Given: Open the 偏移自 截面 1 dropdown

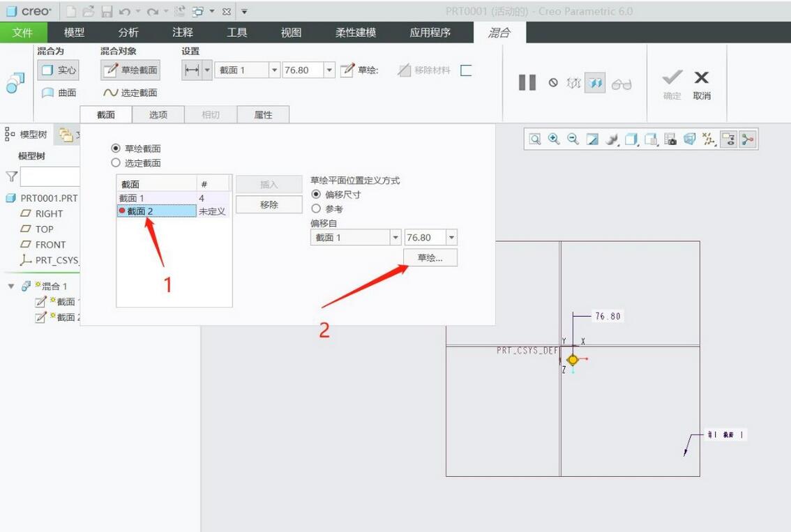Looking at the screenshot, I should click(395, 238).
